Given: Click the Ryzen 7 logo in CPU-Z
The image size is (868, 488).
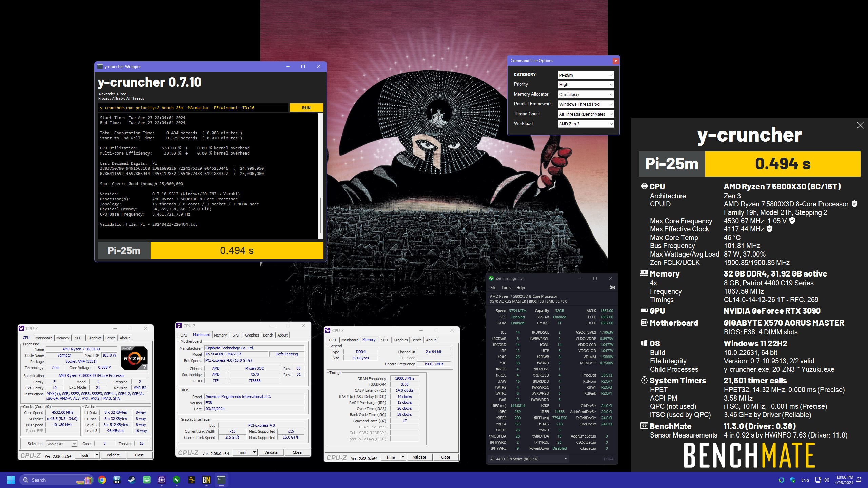Looking at the screenshot, I should click(134, 358).
